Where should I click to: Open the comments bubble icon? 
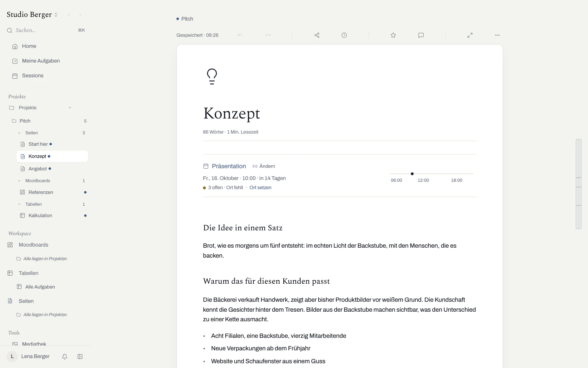[x=421, y=35]
